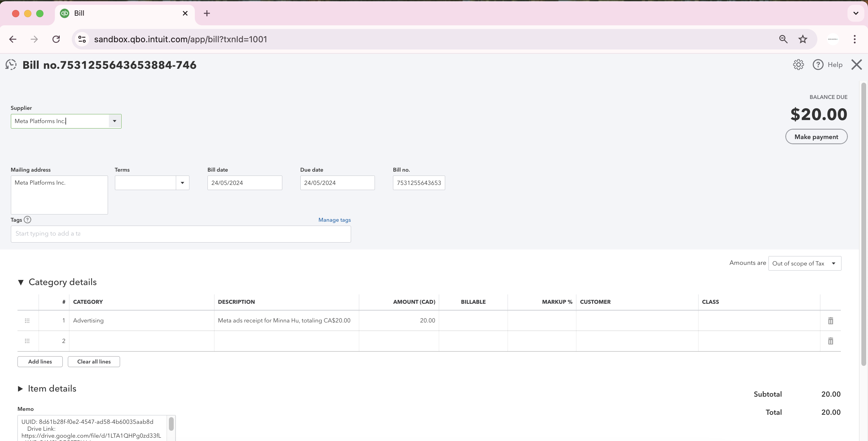The image size is (868, 441).
Task: Click empty category cell in line 2
Action: tap(141, 341)
